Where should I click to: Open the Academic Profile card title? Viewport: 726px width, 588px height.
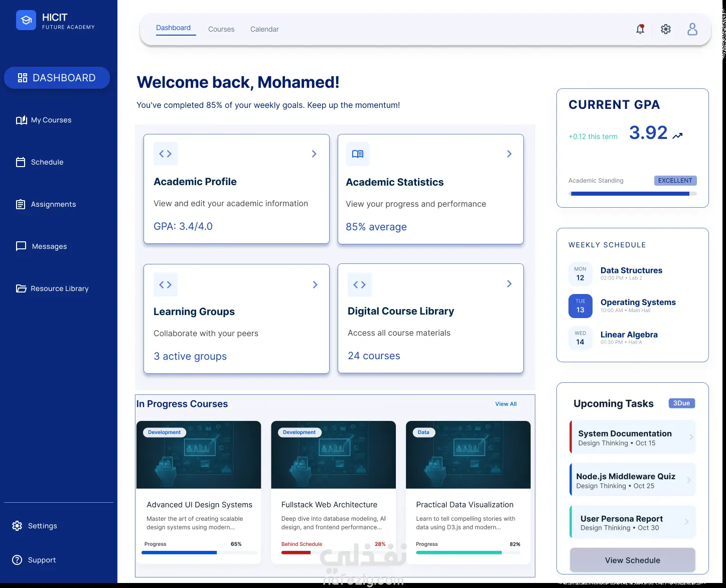click(195, 182)
